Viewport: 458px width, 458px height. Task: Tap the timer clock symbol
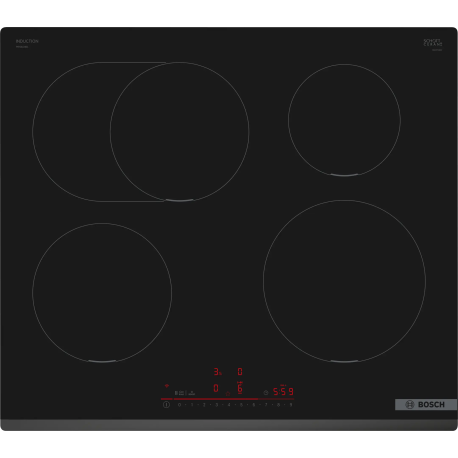[266, 392]
